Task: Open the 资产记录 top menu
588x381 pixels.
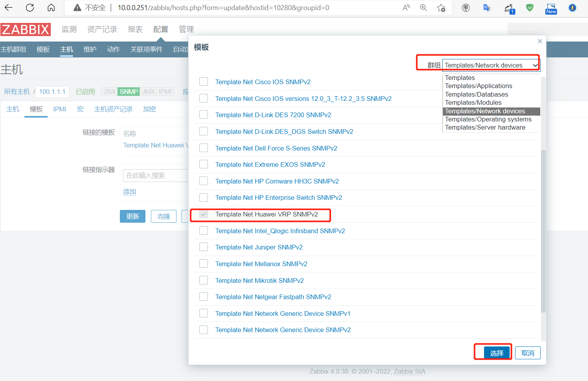Action: [102, 29]
